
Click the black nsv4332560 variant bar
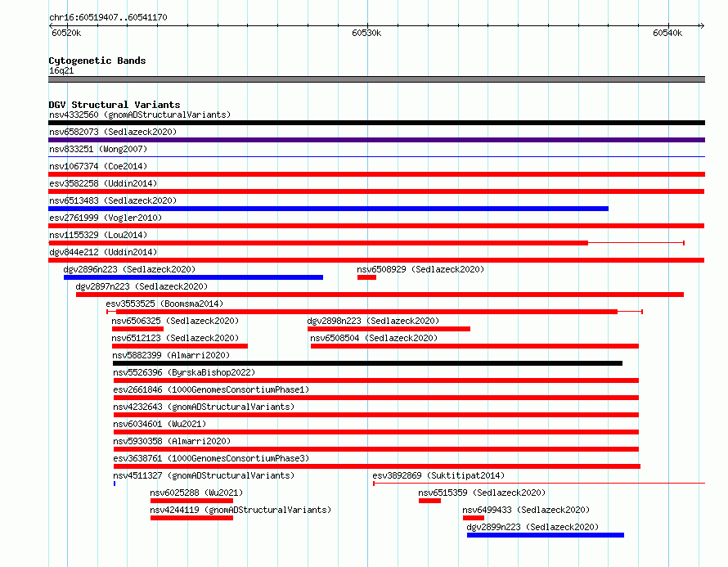(376, 123)
